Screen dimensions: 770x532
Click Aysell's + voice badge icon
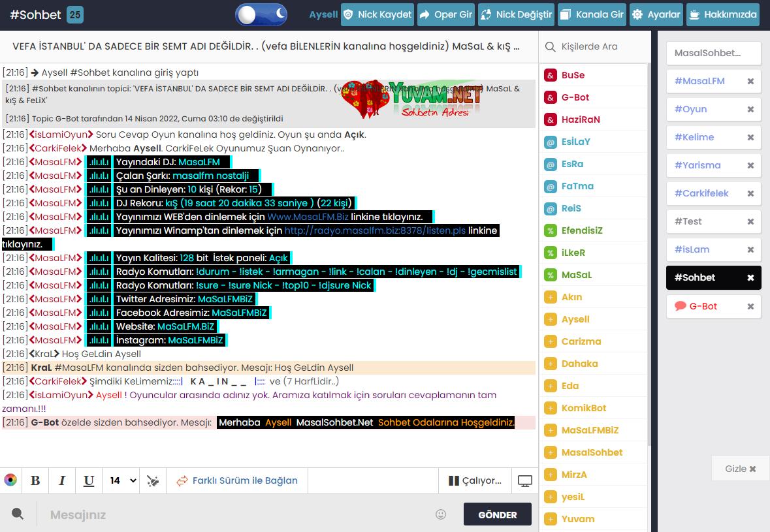point(551,319)
